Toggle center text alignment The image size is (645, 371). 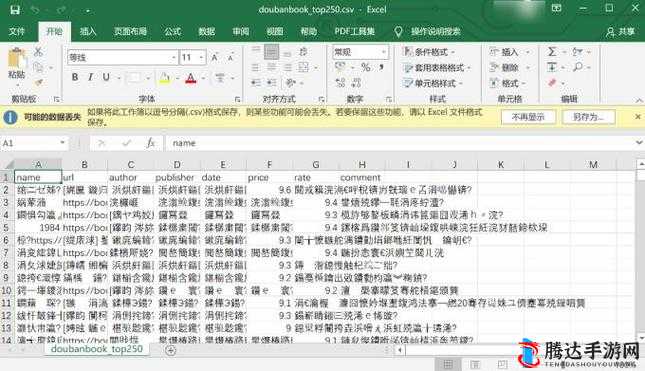271,67
